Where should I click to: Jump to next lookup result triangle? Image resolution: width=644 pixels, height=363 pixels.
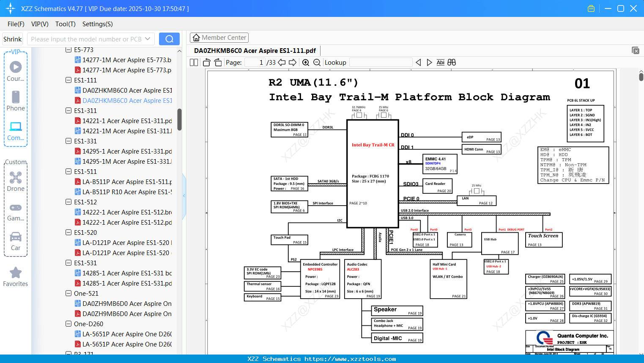429,63
